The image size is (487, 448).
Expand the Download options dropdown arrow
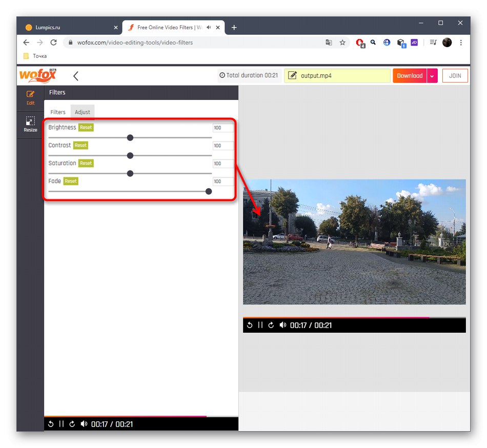(x=432, y=76)
